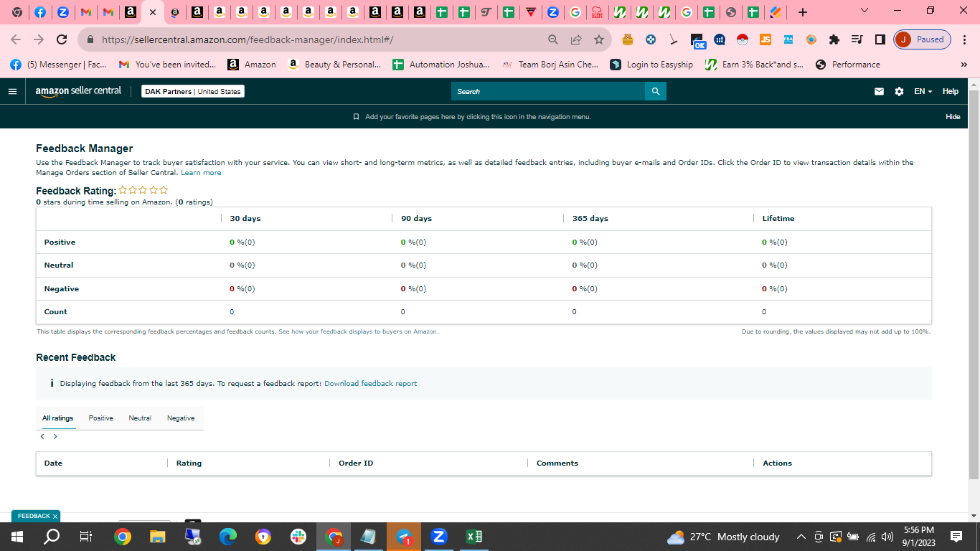The width and height of the screenshot is (980, 551).
Task: Click the share page icon in address bar
Action: [576, 39]
